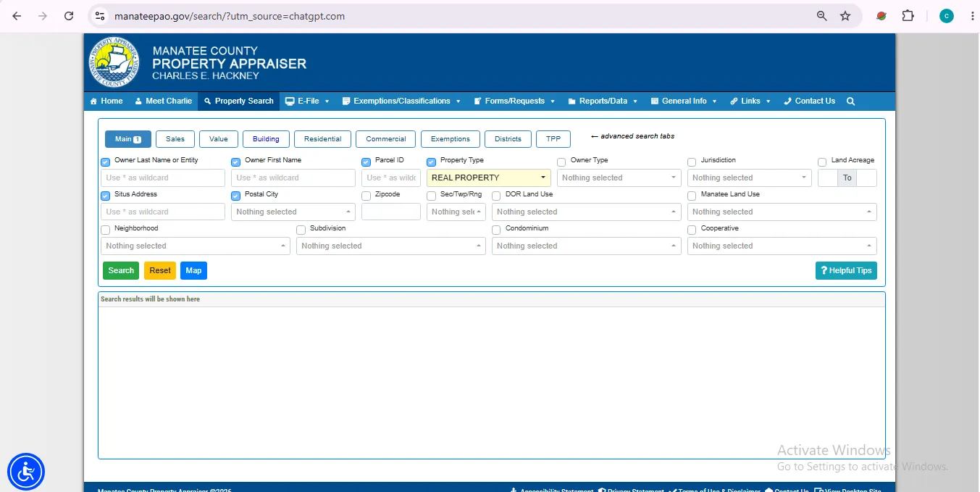Click the site search magnifier in navbar
Screen dimensions: 980x492
pos(851,101)
